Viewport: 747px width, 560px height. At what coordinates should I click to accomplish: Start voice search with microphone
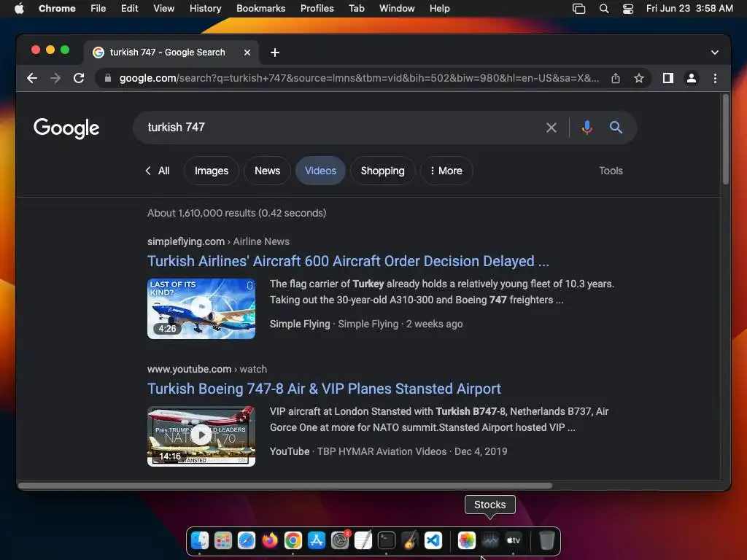point(587,128)
